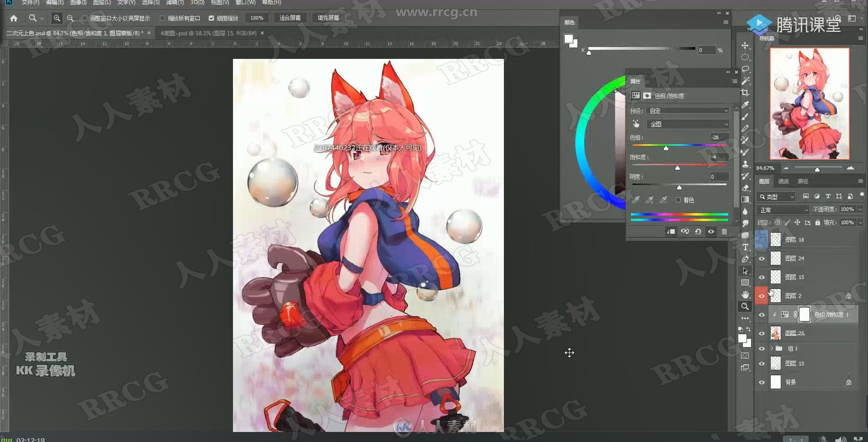The height and width of the screenshot is (442, 868).
Task: Enable zoom all windows checkbox
Action: click(x=162, y=18)
